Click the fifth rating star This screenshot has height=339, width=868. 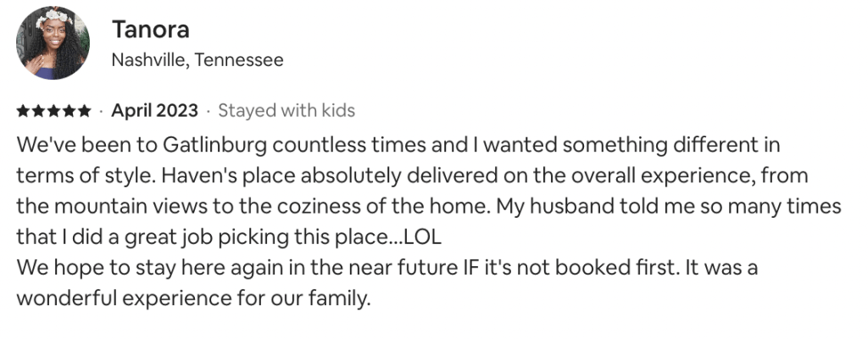coord(84,111)
